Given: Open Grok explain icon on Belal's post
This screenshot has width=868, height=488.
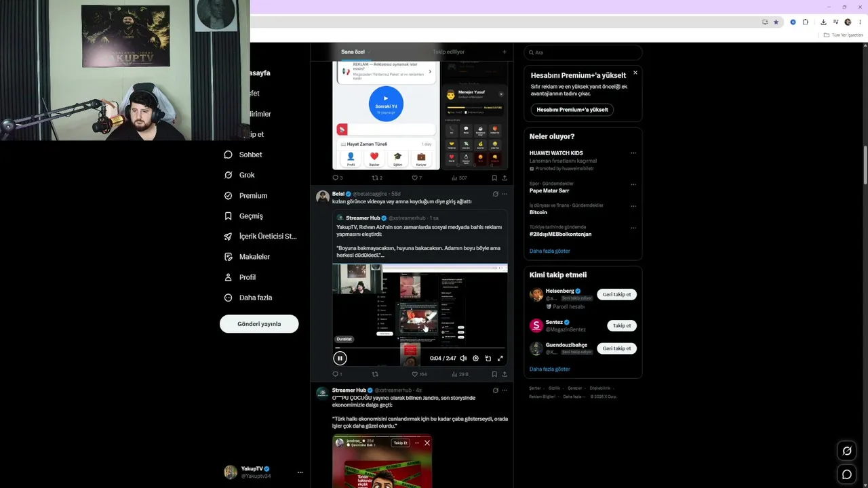Looking at the screenshot, I should pos(495,194).
